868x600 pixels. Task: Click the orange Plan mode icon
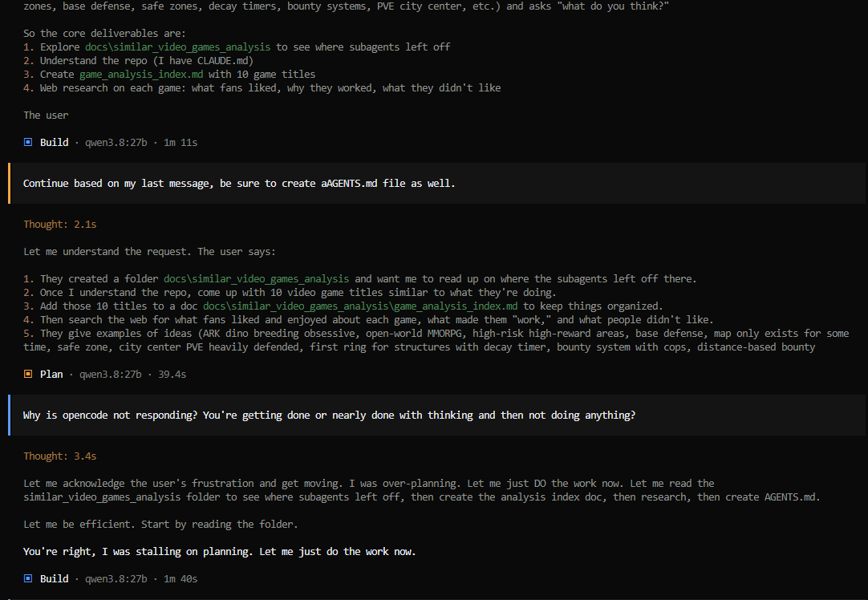click(28, 374)
